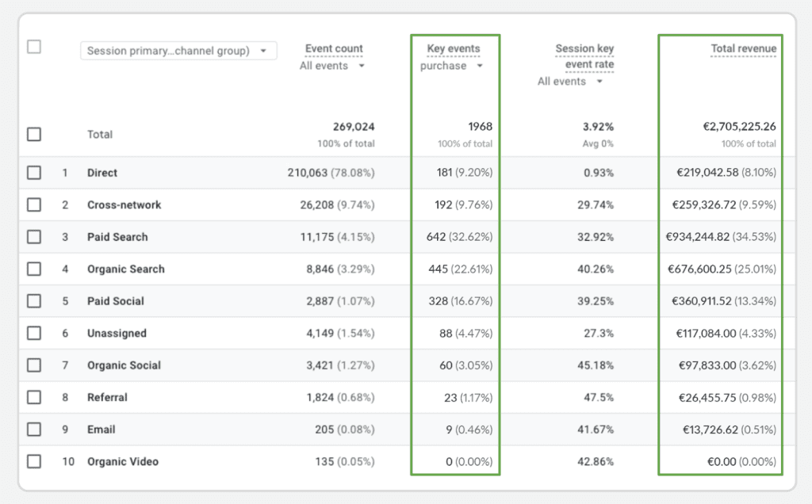The width and height of the screenshot is (812, 504).
Task: Expand the All events dropdown under Event count
Action: pos(332,66)
